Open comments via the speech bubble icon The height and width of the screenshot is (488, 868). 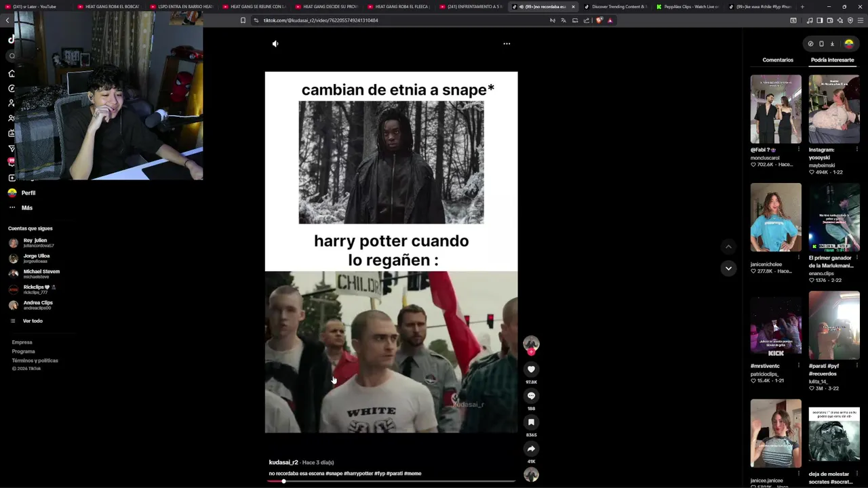(x=531, y=396)
